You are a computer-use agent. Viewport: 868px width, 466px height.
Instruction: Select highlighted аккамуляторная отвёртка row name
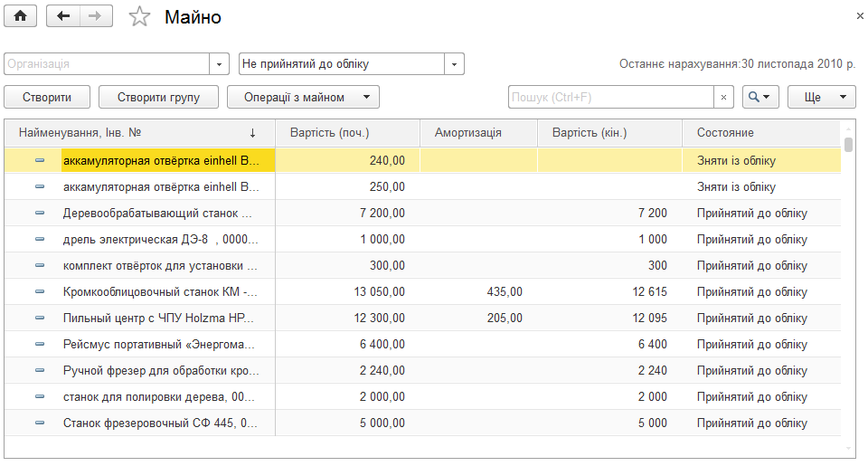coord(161,161)
